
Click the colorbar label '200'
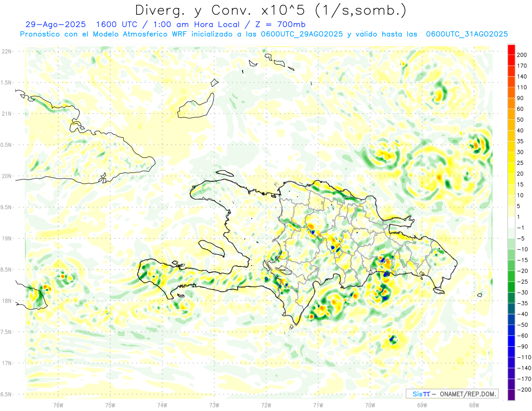(522, 55)
